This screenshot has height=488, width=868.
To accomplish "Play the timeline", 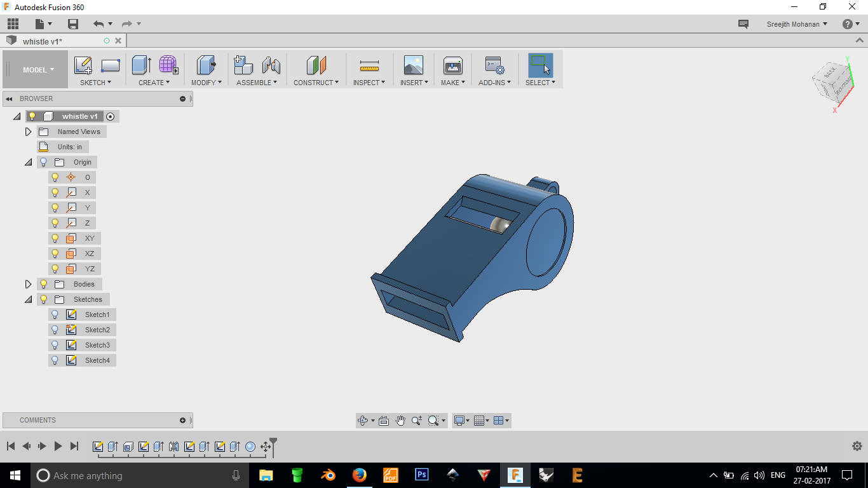I will [x=58, y=446].
